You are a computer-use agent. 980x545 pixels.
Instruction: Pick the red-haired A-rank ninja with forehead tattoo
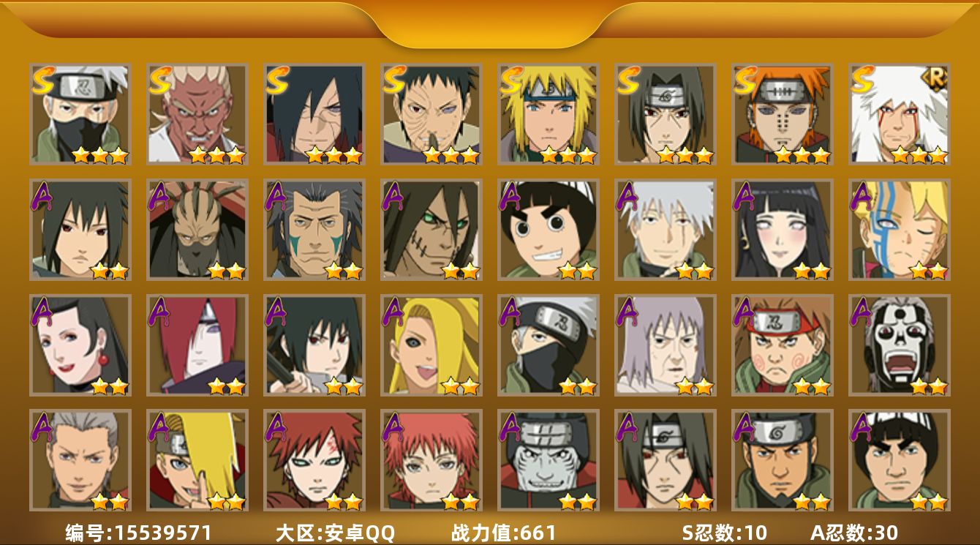pos(314,460)
